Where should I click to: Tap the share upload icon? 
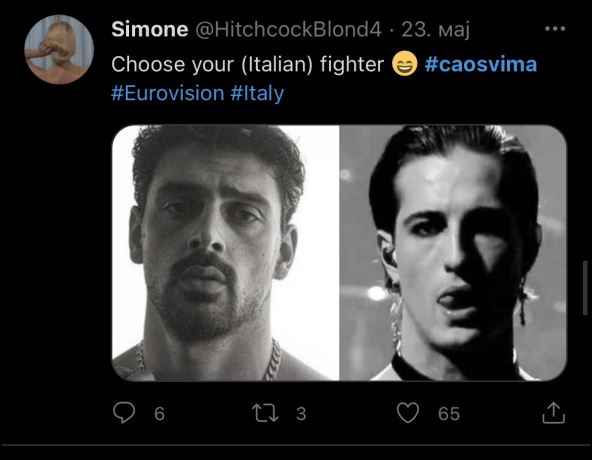click(553, 412)
